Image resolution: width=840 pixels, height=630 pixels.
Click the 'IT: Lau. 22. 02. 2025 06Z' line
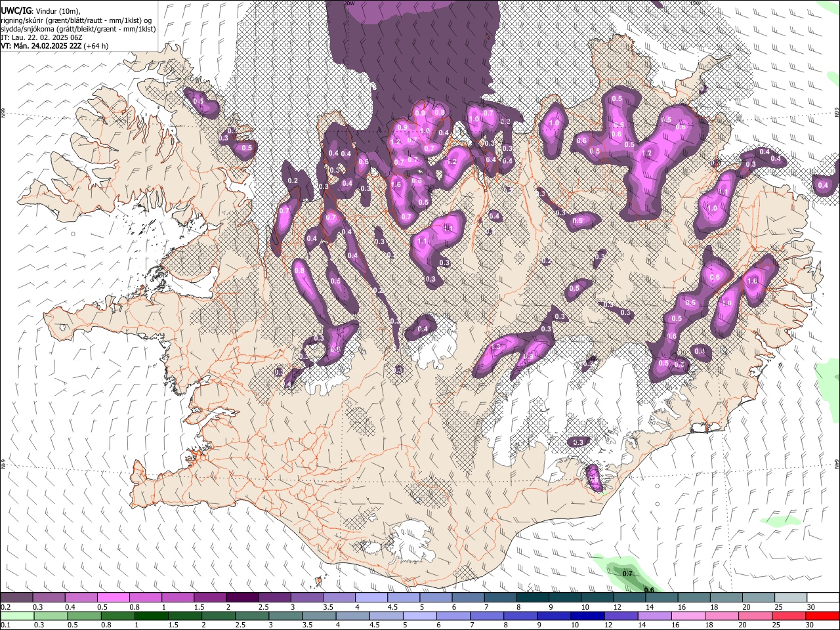click(x=41, y=37)
